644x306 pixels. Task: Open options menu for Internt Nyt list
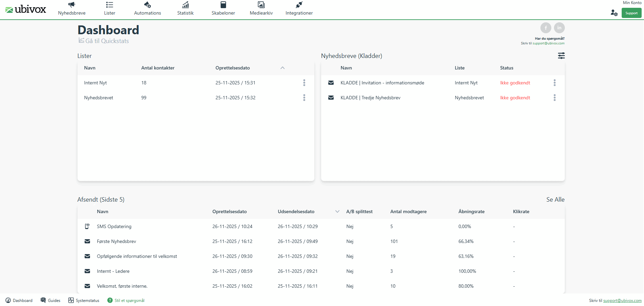(x=304, y=82)
